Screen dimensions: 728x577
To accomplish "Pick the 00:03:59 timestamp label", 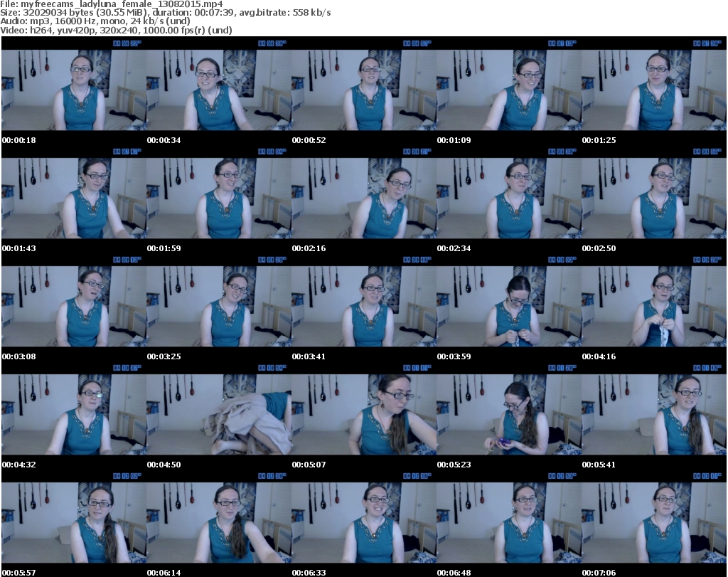I will coord(454,356).
